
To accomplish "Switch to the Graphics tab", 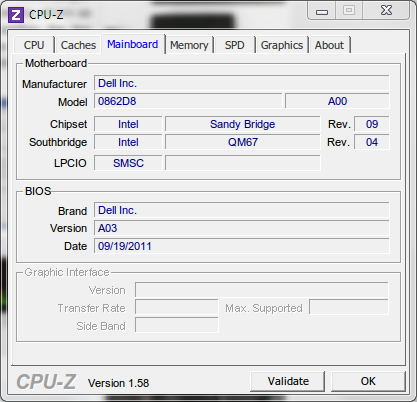I will pos(282,45).
